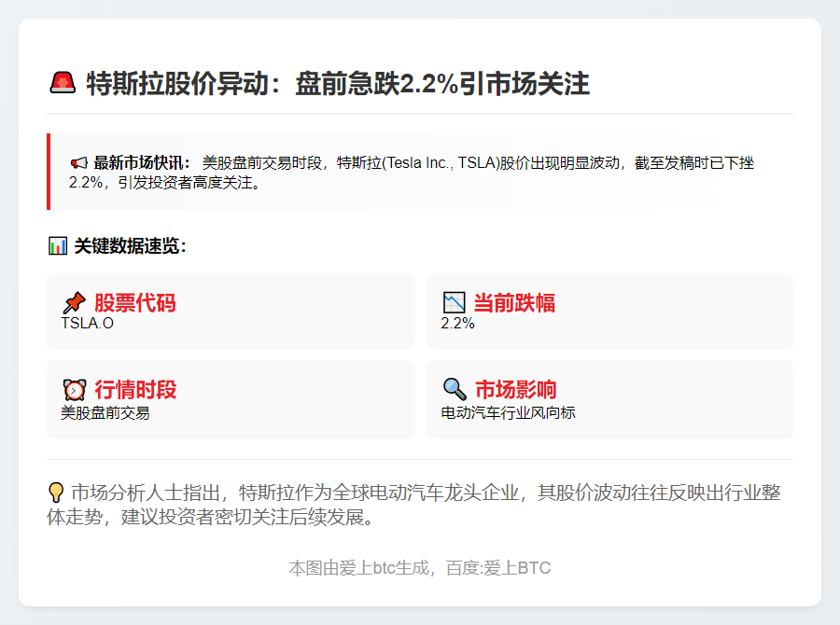Click the red label 当前跌幅
The image size is (840, 625).
pyautogui.click(x=514, y=302)
